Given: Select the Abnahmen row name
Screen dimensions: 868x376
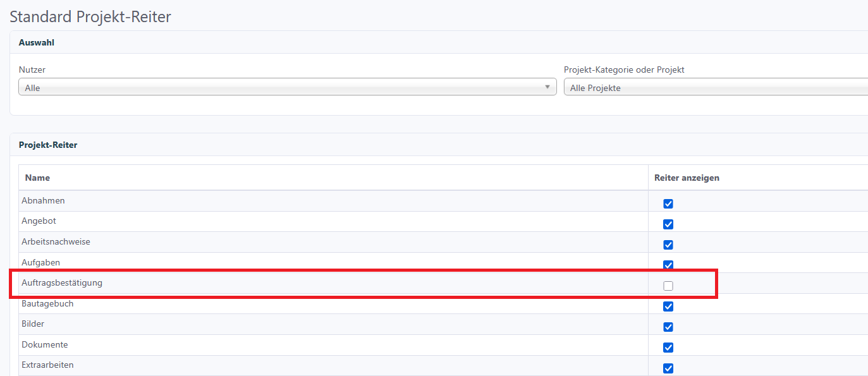Looking at the screenshot, I should 43,200.
